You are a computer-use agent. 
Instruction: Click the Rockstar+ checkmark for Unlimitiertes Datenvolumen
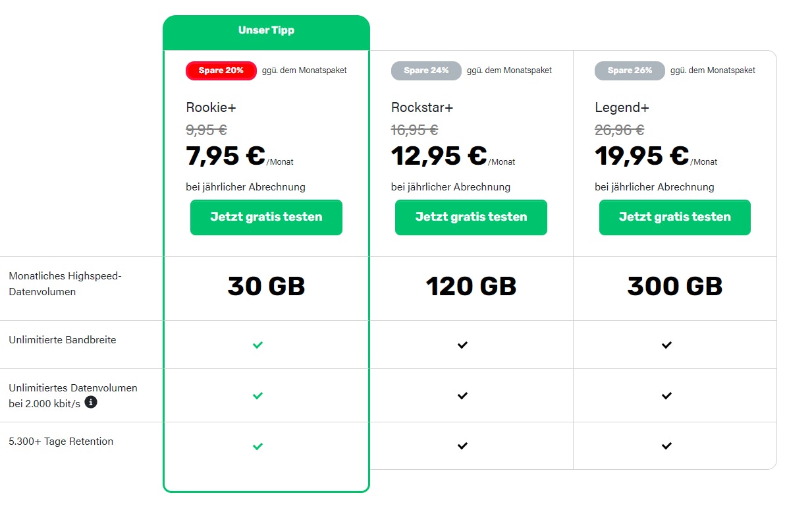tap(462, 395)
